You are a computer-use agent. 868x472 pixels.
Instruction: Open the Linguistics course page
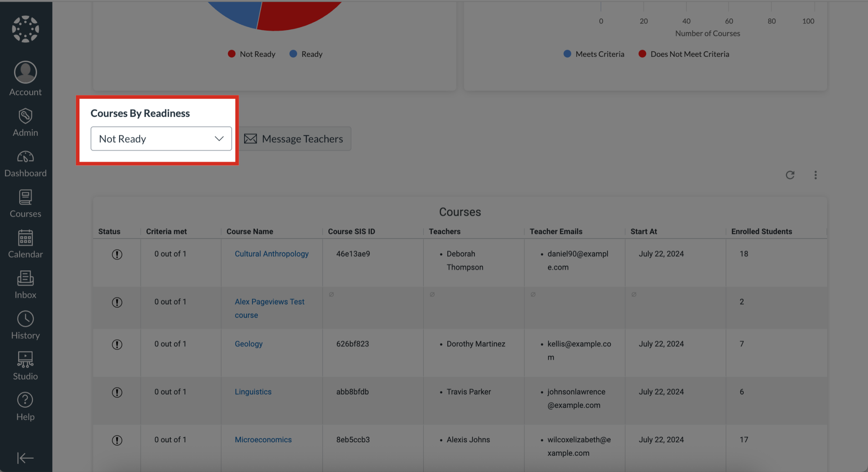253,391
